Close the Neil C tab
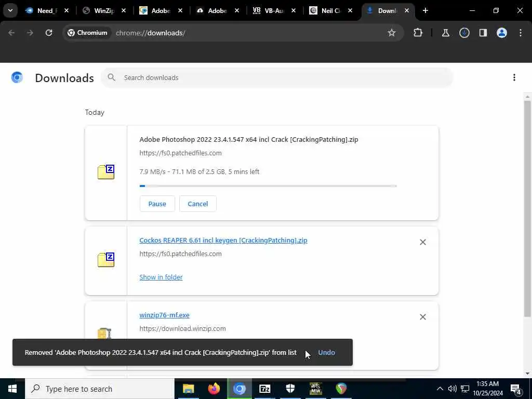Viewport: 532px width, 399px height. pyautogui.click(x=350, y=11)
